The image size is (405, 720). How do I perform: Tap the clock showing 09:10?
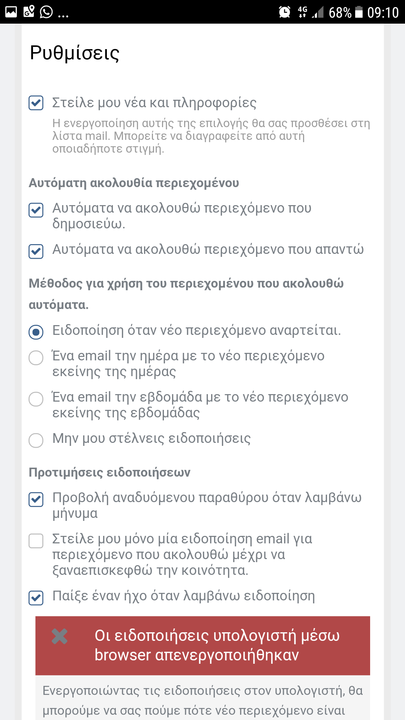click(382, 12)
